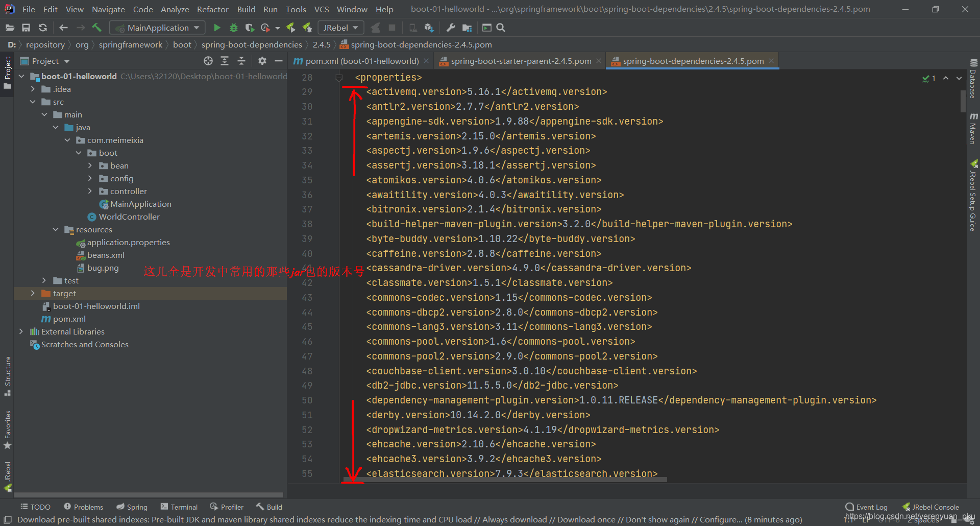Hide the Project tool window

tap(279, 61)
